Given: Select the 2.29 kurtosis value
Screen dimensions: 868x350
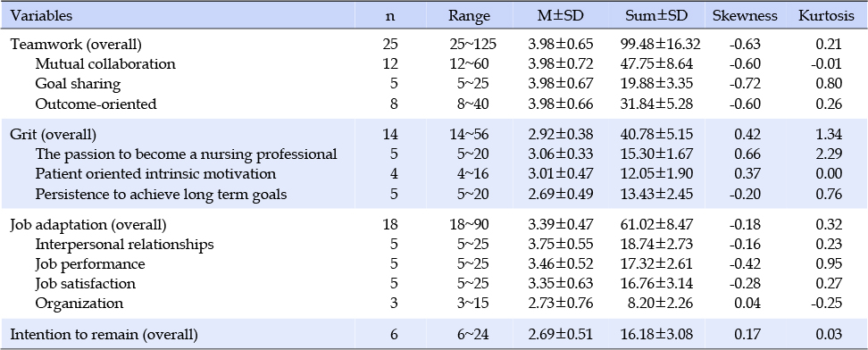Looking at the screenshot, I should tap(828, 154).
